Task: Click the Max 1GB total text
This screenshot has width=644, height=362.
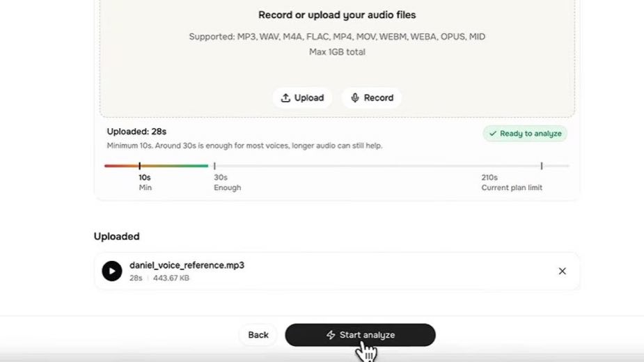Action: point(337,52)
